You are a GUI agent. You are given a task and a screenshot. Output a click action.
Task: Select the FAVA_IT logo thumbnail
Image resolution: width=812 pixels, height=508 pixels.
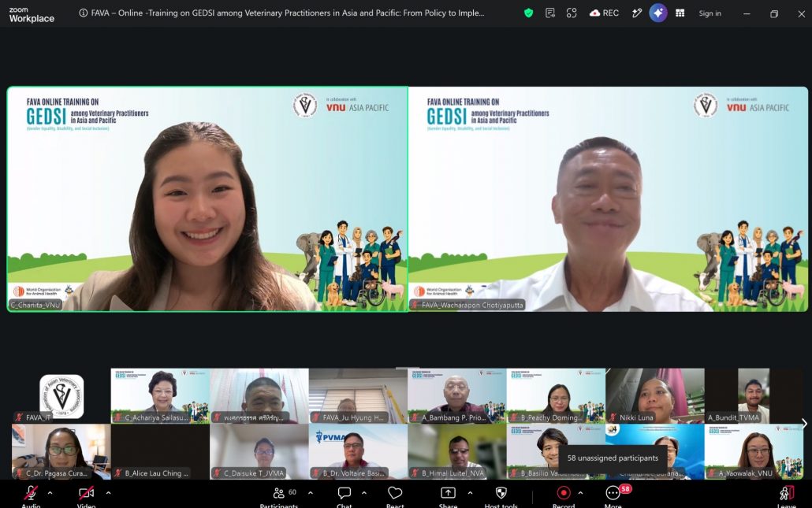(61, 396)
